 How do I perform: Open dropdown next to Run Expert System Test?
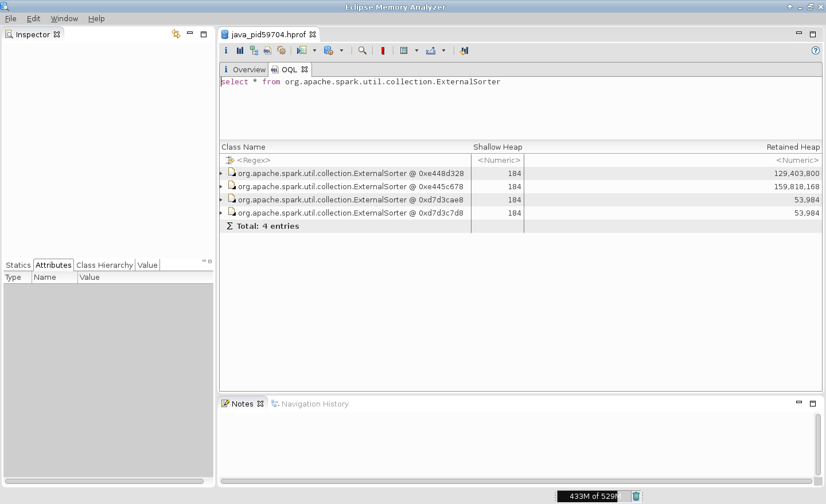314,50
